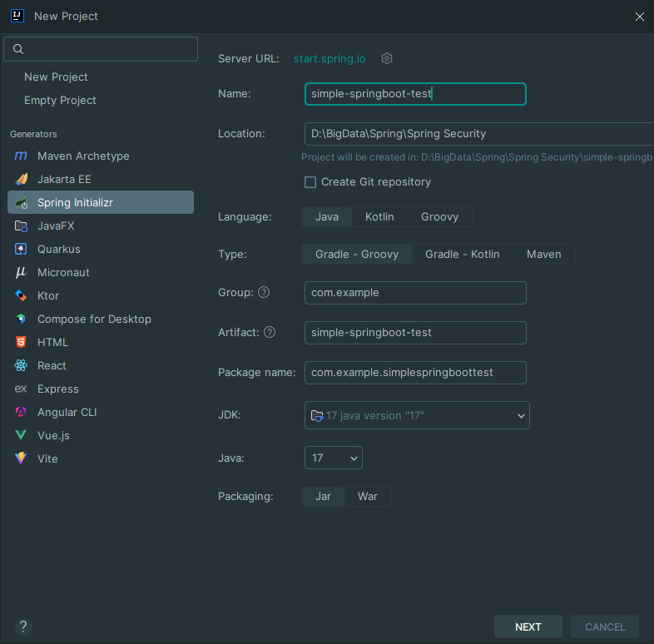Click the Jakarta EE sail icon
This screenshot has width=654, height=644.
coord(21,180)
